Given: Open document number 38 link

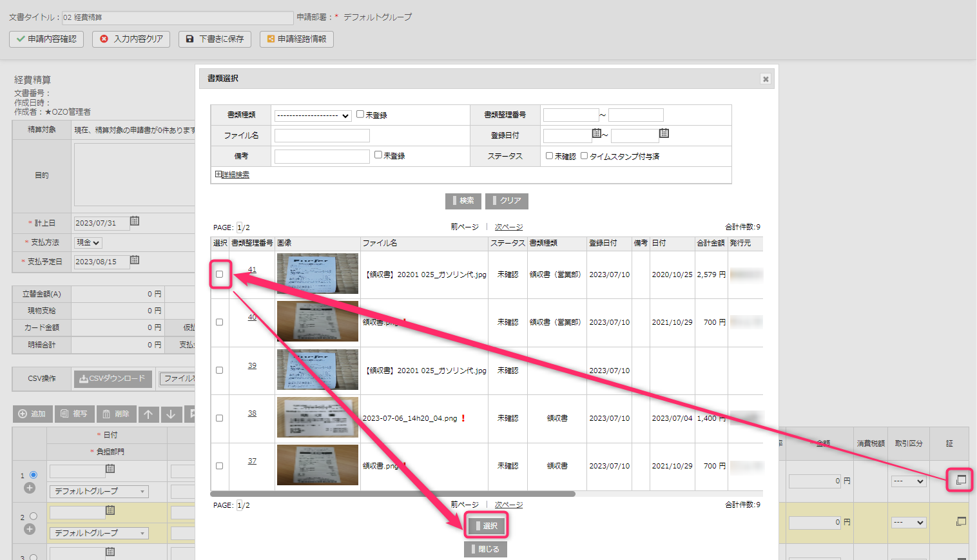Looking at the screenshot, I should click(252, 414).
